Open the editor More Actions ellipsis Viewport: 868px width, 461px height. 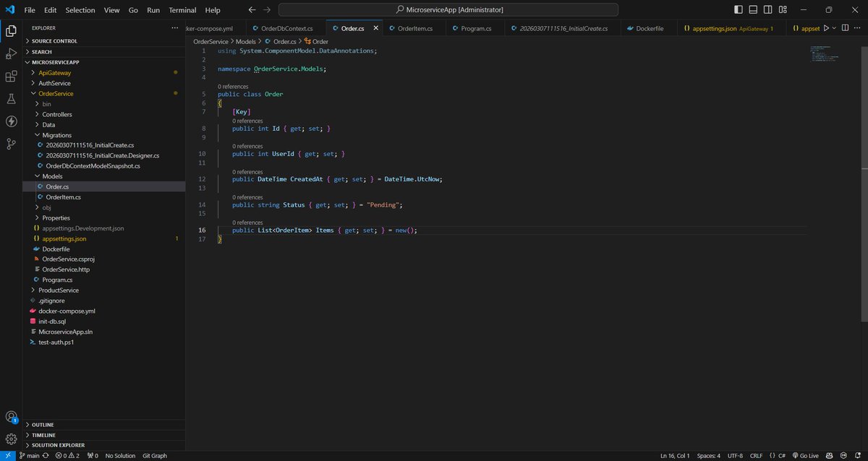point(859,28)
